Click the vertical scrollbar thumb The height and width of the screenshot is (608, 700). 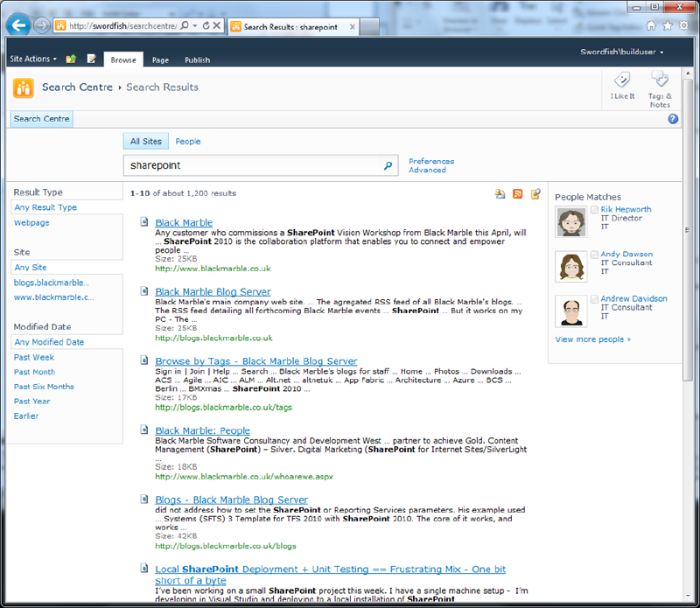pos(688,230)
